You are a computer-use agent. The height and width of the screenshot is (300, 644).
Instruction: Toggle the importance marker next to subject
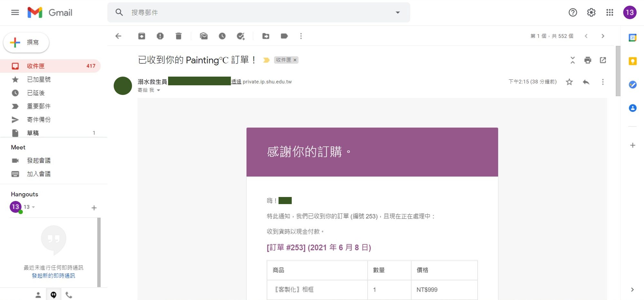coord(266,60)
